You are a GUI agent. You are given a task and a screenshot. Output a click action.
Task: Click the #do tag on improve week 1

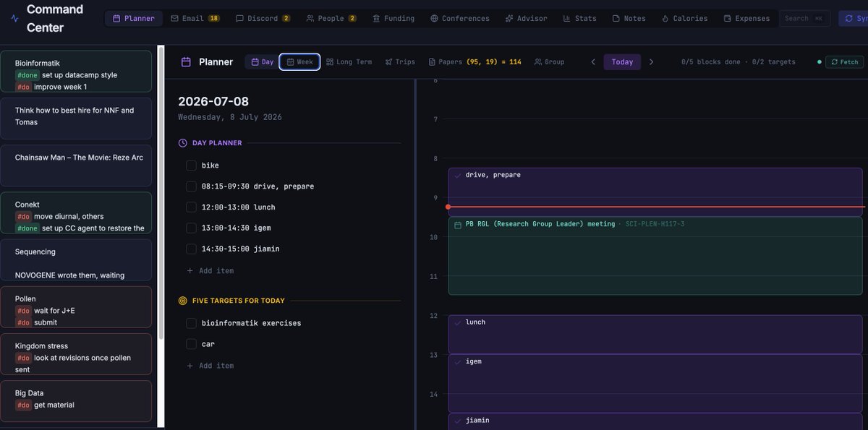23,87
